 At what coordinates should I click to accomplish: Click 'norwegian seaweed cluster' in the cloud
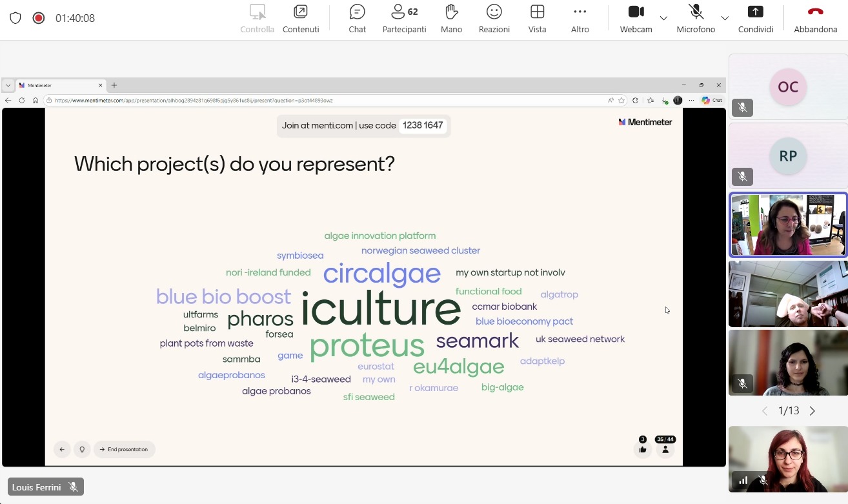(x=421, y=250)
